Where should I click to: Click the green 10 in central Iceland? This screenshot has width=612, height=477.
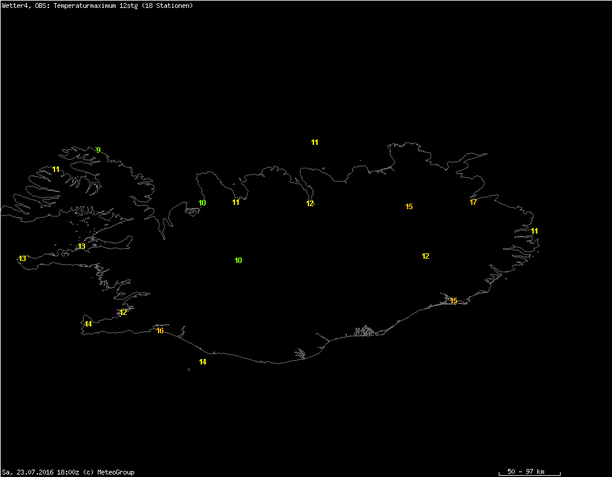[238, 260]
